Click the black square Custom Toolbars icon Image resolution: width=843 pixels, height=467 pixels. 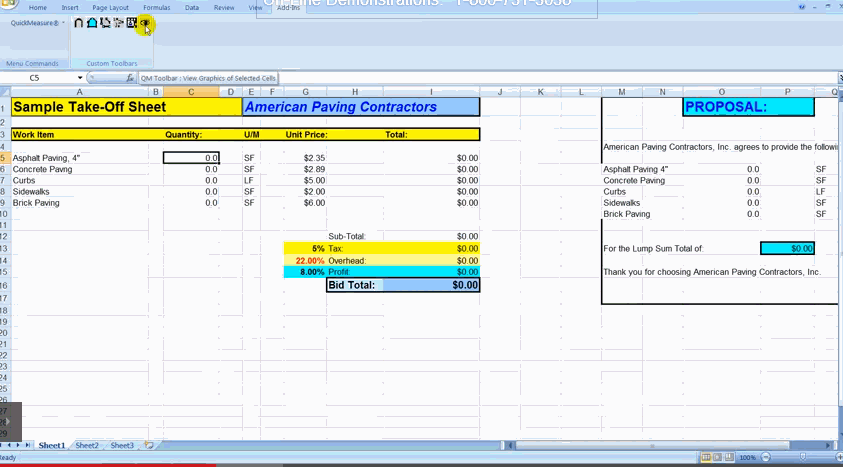click(132, 23)
